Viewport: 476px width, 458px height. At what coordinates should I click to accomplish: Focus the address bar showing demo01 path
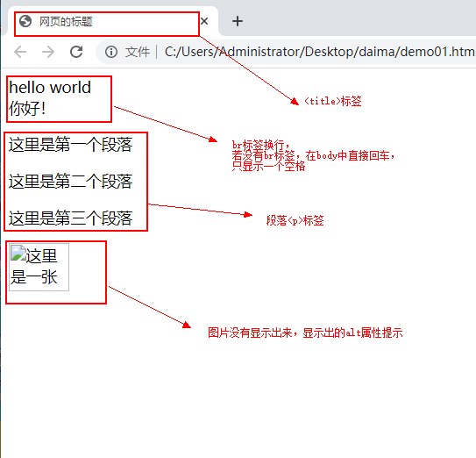pyautogui.click(x=286, y=52)
